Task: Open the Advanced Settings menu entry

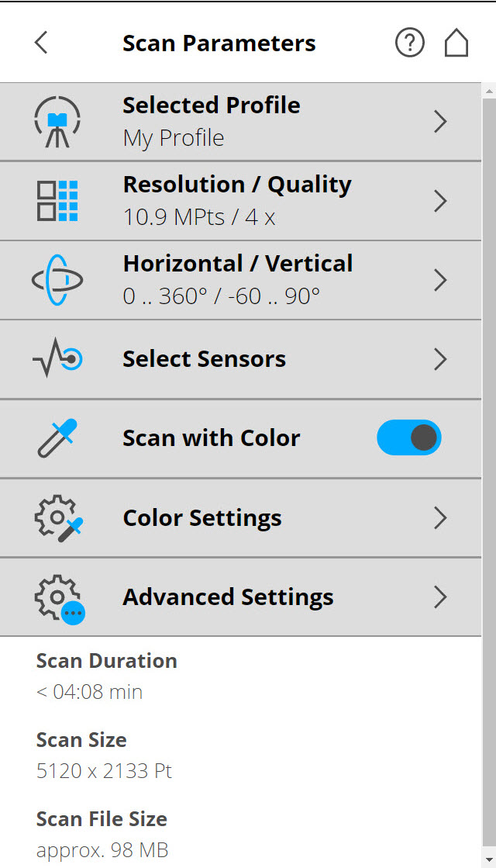Action: pos(240,597)
